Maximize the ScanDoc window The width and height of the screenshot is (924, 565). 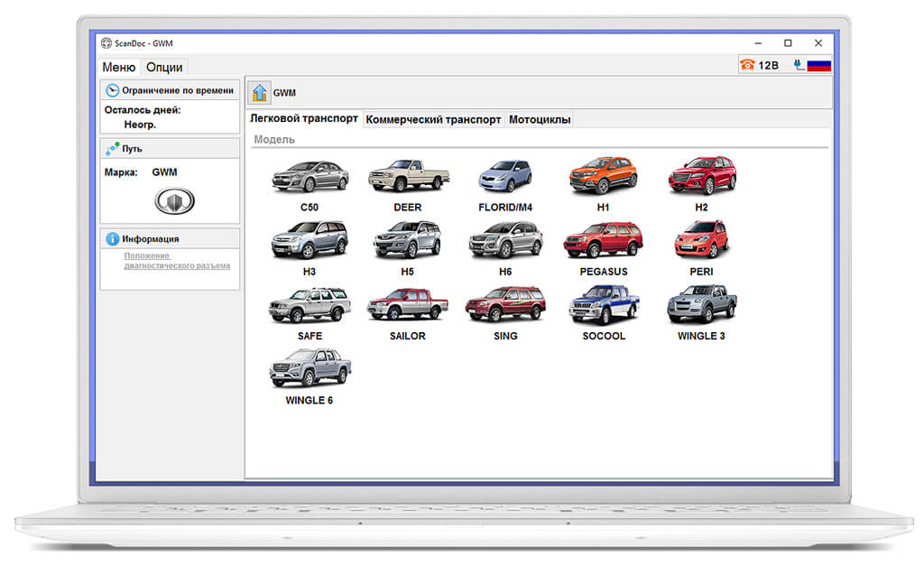tap(788, 43)
